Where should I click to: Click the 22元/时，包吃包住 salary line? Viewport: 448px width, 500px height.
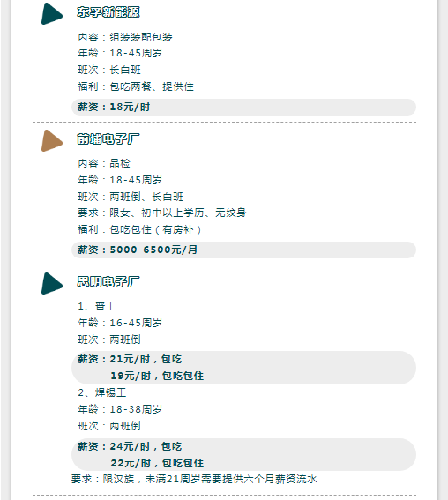click(x=157, y=463)
